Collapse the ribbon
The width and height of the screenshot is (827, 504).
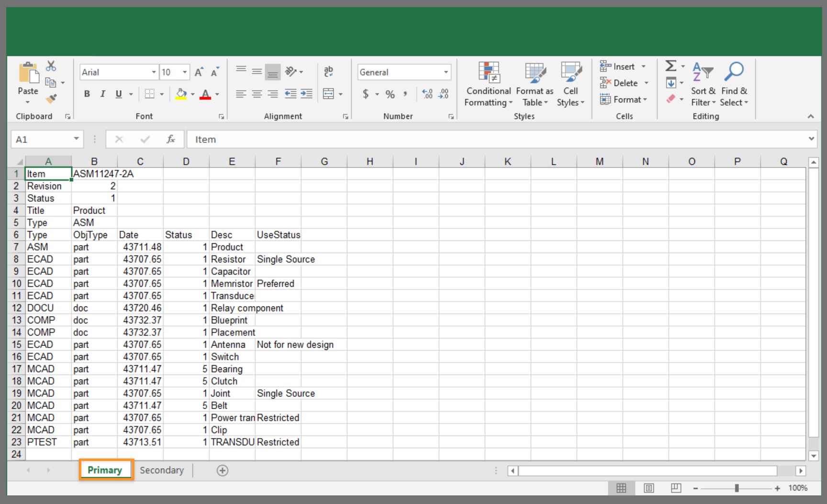click(x=810, y=116)
